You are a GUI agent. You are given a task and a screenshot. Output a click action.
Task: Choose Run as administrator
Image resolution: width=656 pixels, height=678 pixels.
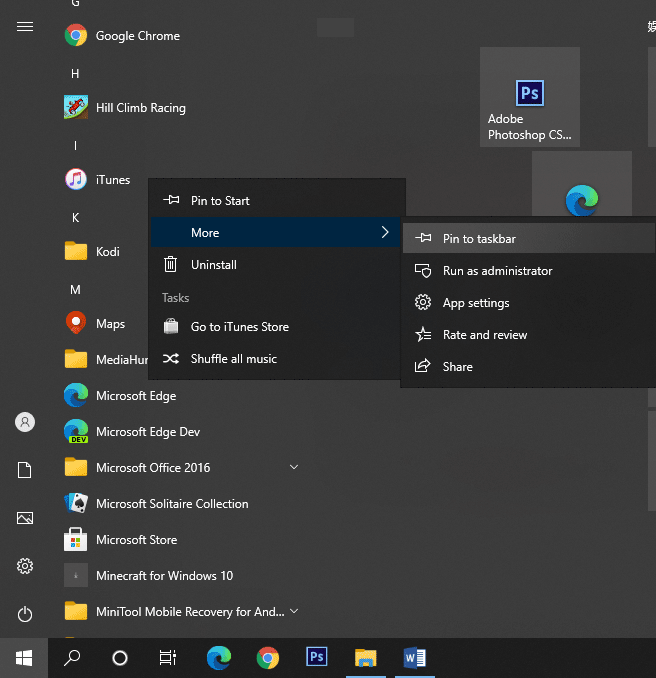pos(497,271)
